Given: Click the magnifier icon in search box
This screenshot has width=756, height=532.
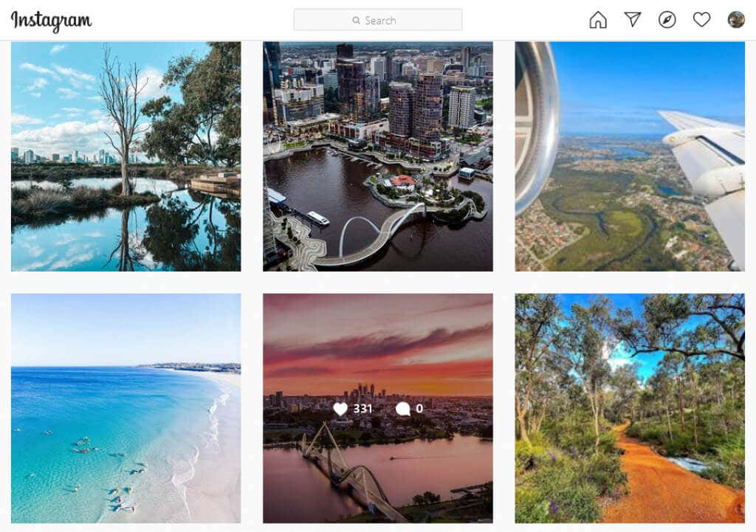Looking at the screenshot, I should click(x=356, y=20).
